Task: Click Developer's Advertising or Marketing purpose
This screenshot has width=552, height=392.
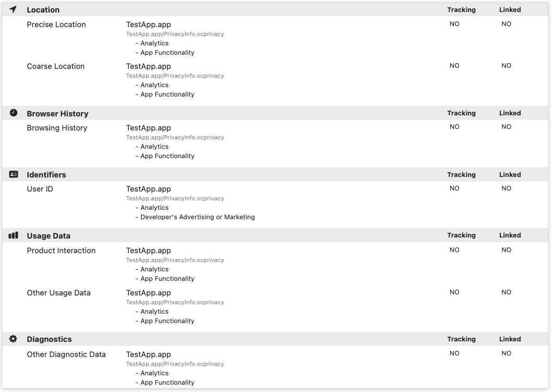Action: point(197,217)
